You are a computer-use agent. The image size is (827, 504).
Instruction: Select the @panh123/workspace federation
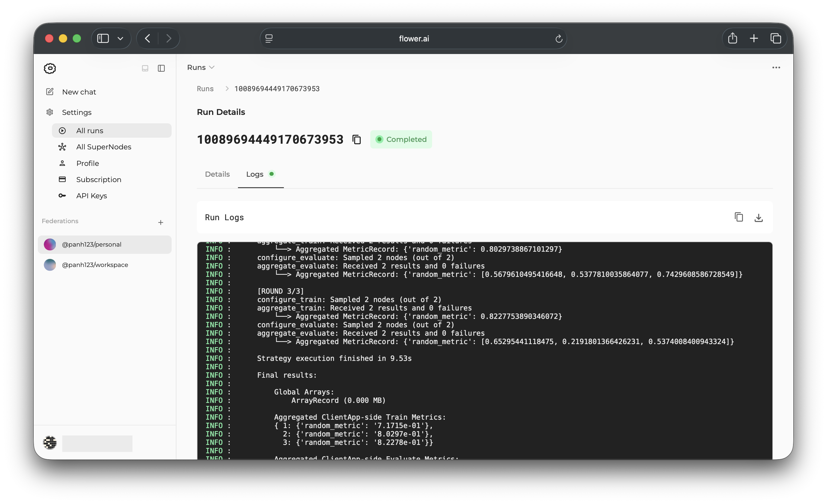point(105,265)
